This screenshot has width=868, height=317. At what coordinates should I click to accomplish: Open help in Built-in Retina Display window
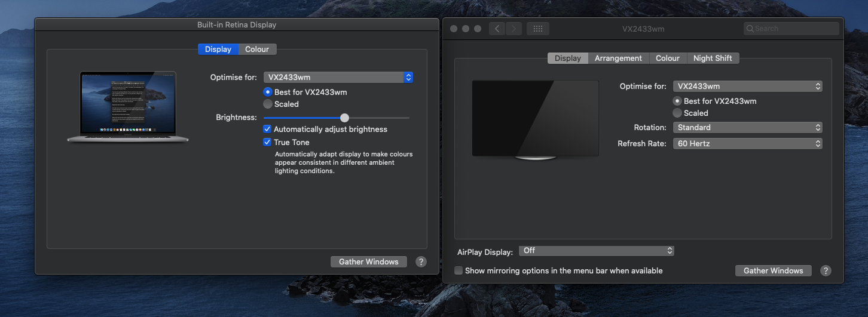tap(421, 261)
